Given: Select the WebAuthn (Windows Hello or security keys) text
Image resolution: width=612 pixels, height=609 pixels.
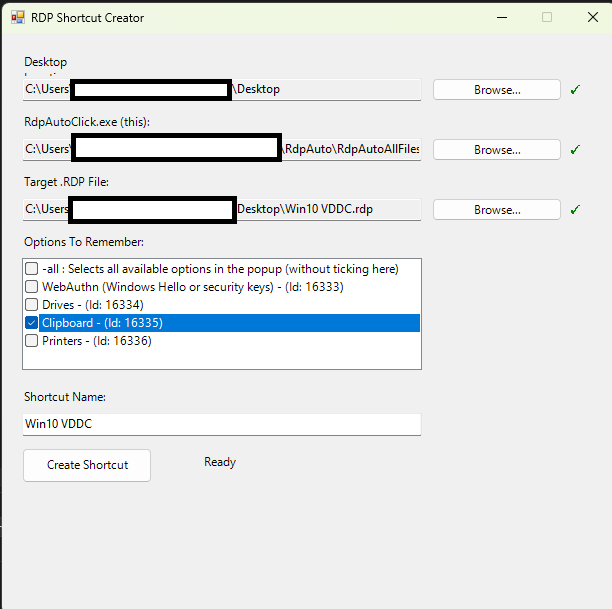Looking at the screenshot, I should [193, 287].
